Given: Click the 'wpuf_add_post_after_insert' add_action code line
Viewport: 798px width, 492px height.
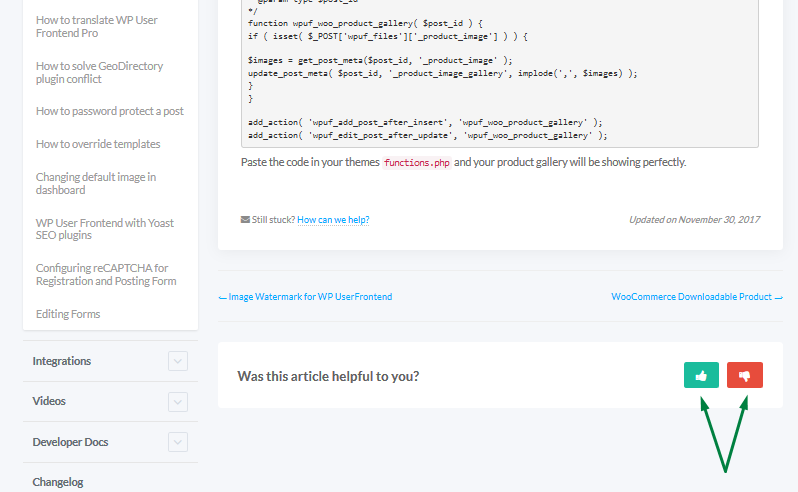Looking at the screenshot, I should click(425, 122).
